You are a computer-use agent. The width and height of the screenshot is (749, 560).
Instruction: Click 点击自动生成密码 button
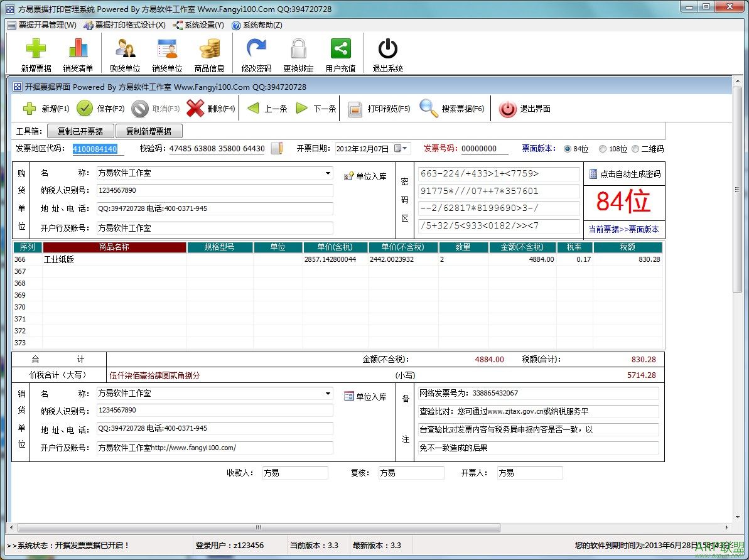[624, 174]
